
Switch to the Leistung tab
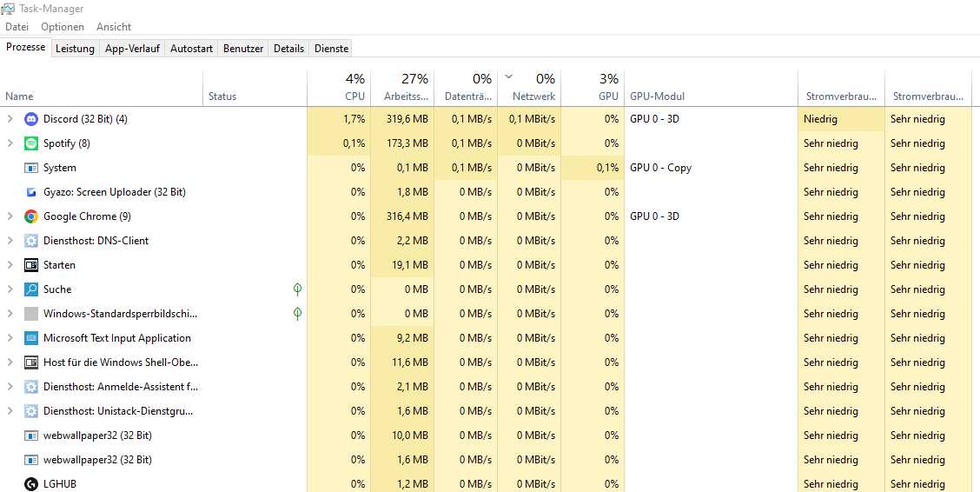[75, 48]
